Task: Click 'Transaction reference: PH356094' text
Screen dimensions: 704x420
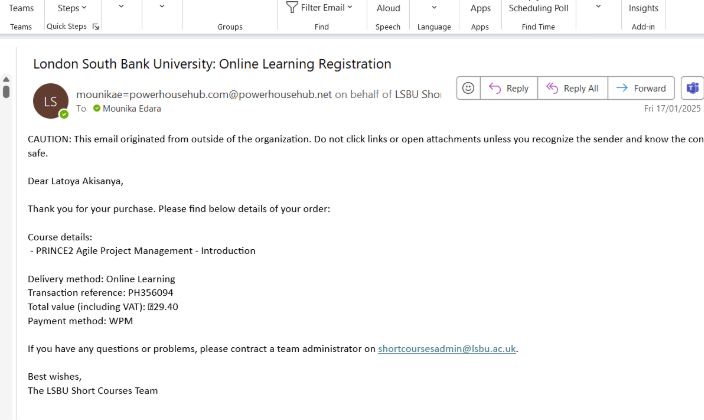Action: 100,293
